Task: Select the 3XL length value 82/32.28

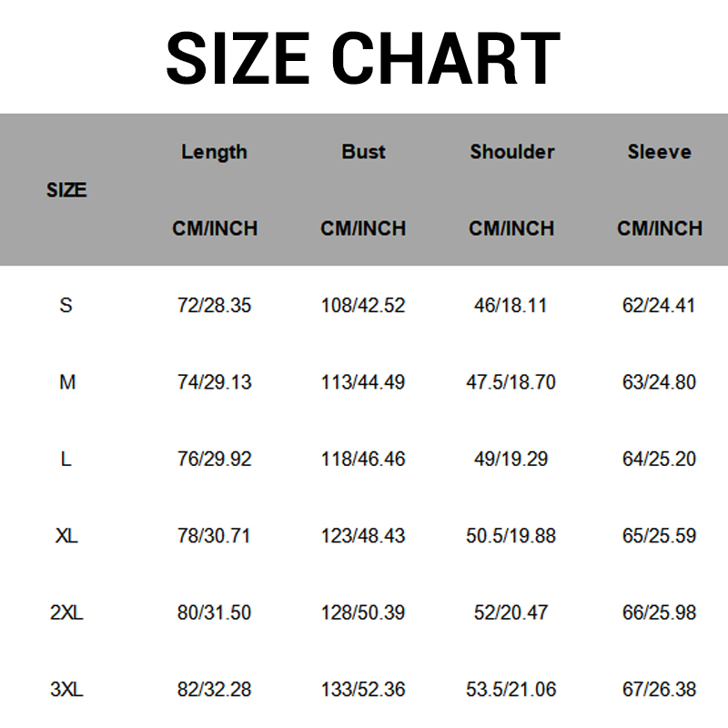Action: tap(214, 690)
